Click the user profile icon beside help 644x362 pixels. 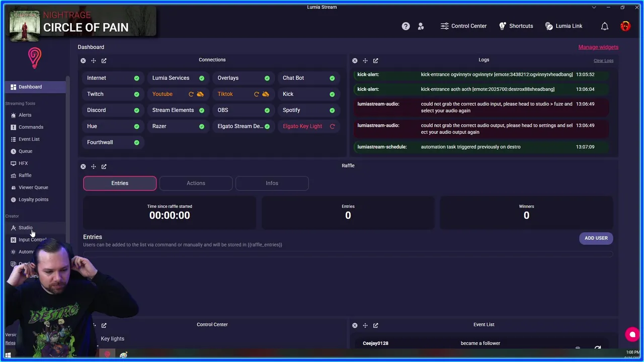pyautogui.click(x=421, y=26)
